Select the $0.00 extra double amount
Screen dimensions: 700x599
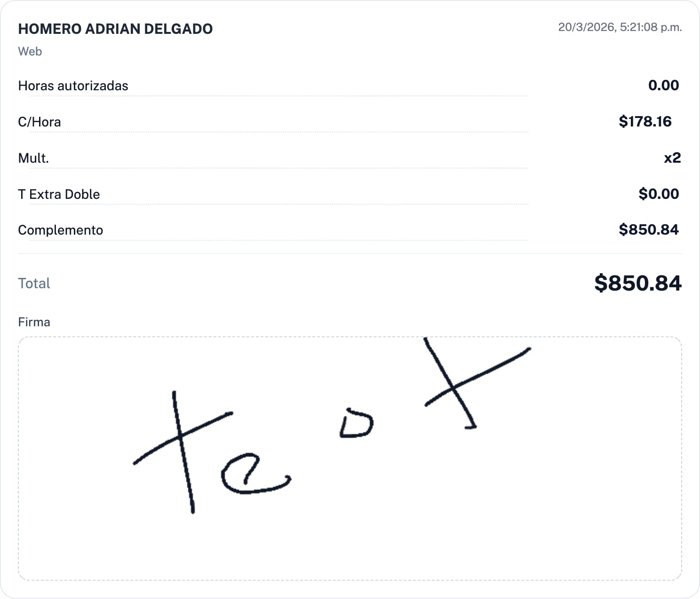659,194
